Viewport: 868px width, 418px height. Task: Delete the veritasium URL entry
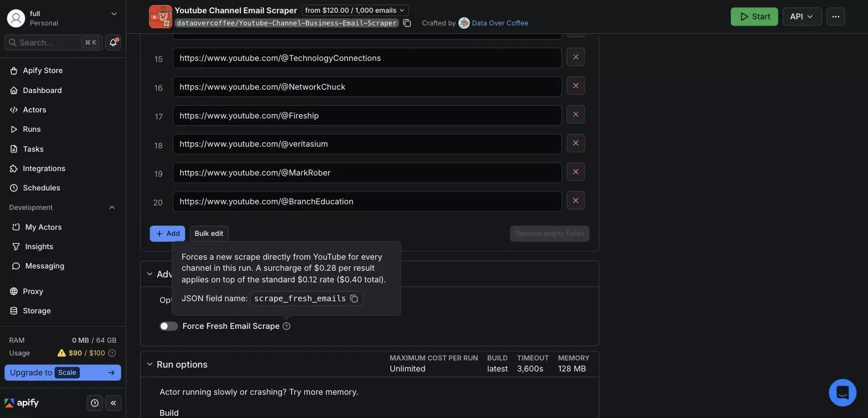[x=576, y=143]
